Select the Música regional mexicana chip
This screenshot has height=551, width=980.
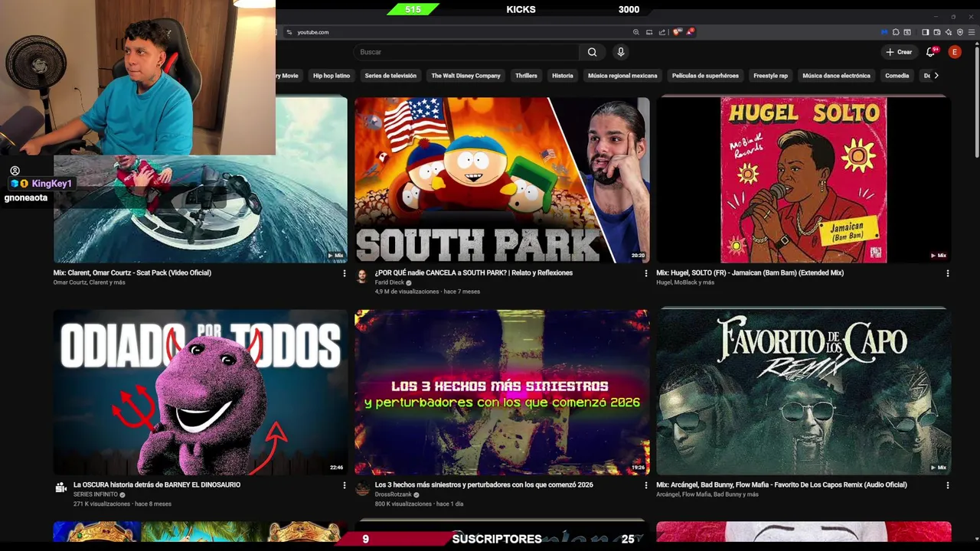(x=622, y=76)
